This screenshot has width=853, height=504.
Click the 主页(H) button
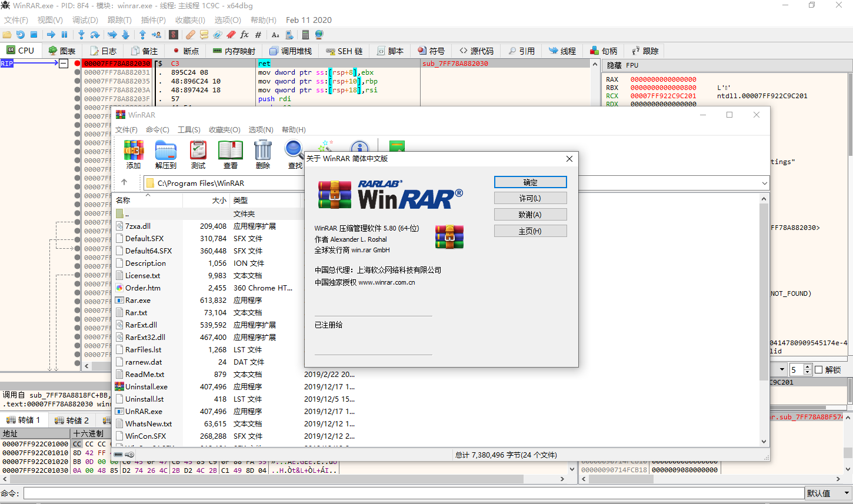531,231
